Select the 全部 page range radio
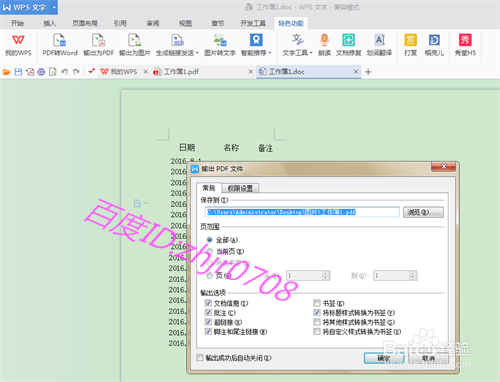The image size is (500, 382). tap(209, 240)
